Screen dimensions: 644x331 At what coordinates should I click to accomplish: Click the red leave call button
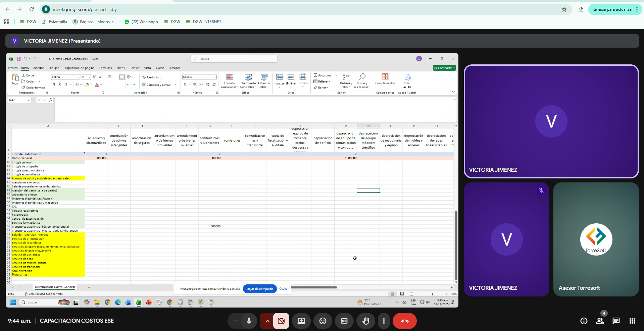(404, 321)
